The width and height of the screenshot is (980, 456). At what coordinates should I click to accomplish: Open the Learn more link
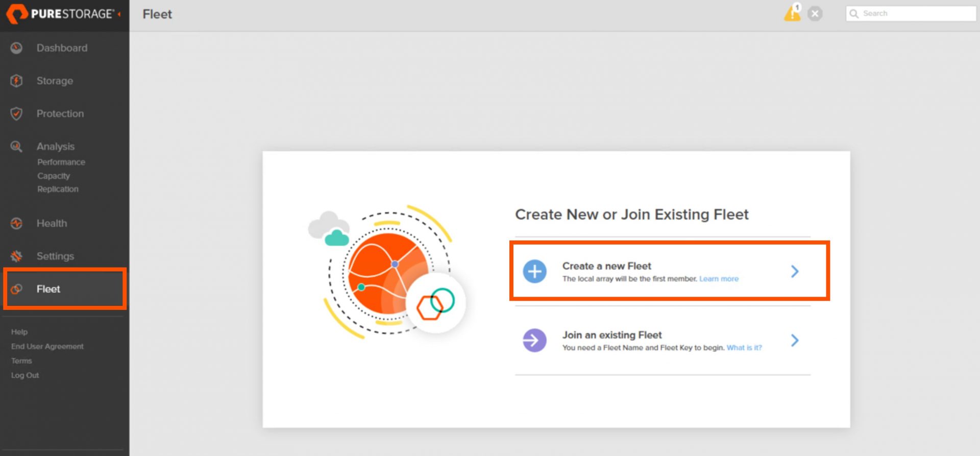click(x=719, y=279)
